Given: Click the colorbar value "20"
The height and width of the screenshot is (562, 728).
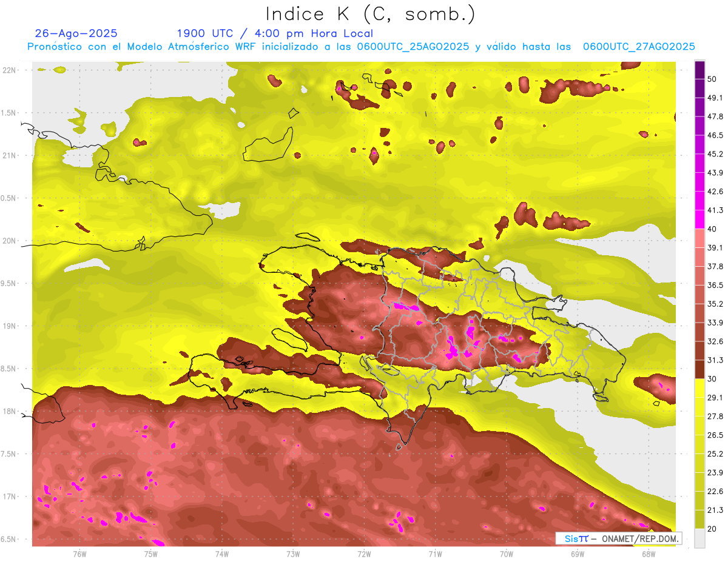Looking at the screenshot, I should [x=713, y=529].
